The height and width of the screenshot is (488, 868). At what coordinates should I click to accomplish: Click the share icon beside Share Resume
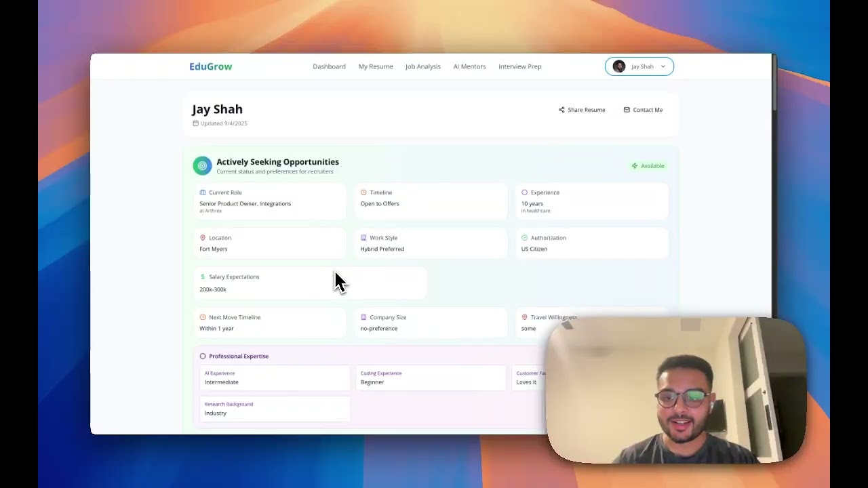[x=561, y=110]
